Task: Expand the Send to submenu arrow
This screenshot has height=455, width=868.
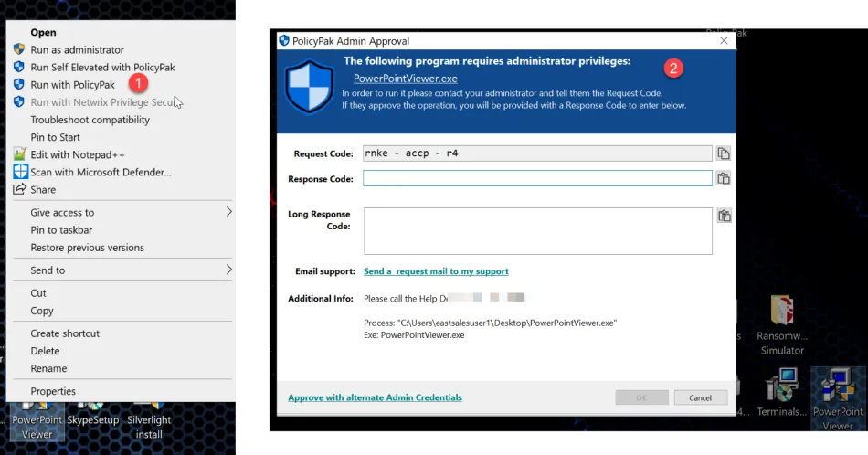Action: click(229, 270)
